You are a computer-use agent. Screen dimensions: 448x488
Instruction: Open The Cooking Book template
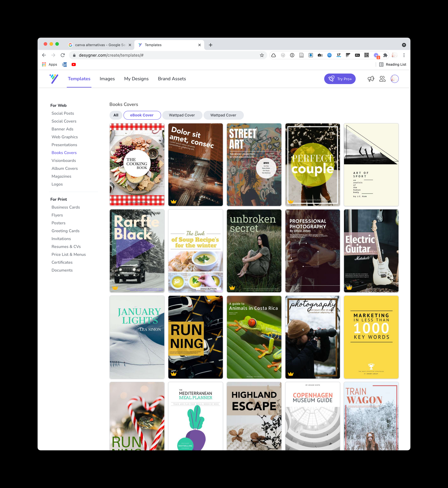(137, 165)
